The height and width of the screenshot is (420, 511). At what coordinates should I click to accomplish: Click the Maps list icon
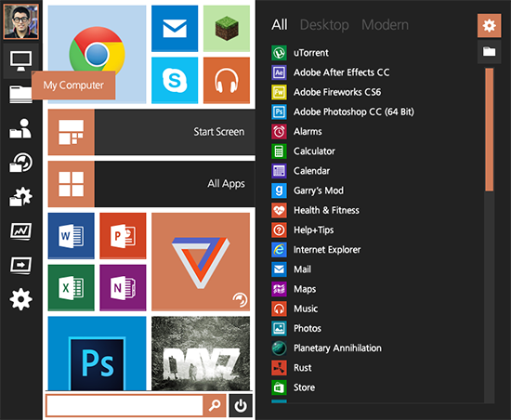coord(279,289)
